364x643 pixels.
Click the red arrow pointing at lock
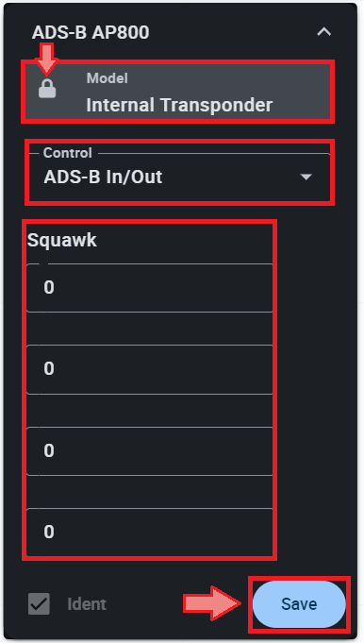(46, 59)
